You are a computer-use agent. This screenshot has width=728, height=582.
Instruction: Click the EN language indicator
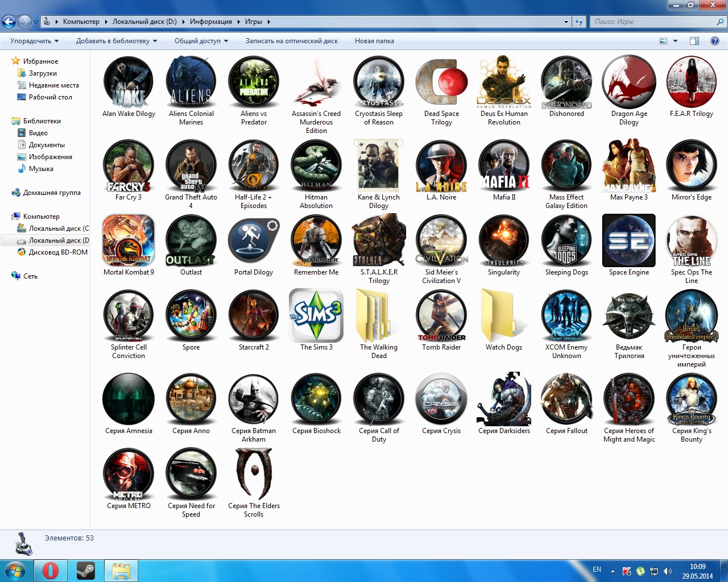coord(597,569)
